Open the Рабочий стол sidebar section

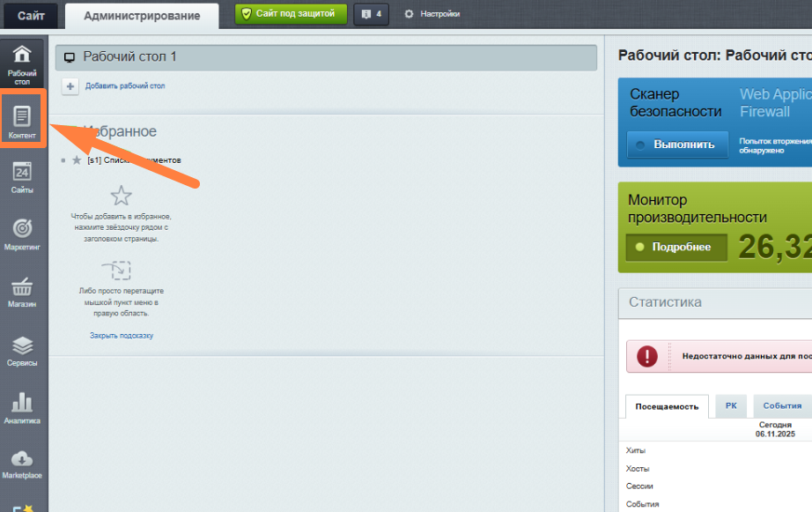point(23,62)
